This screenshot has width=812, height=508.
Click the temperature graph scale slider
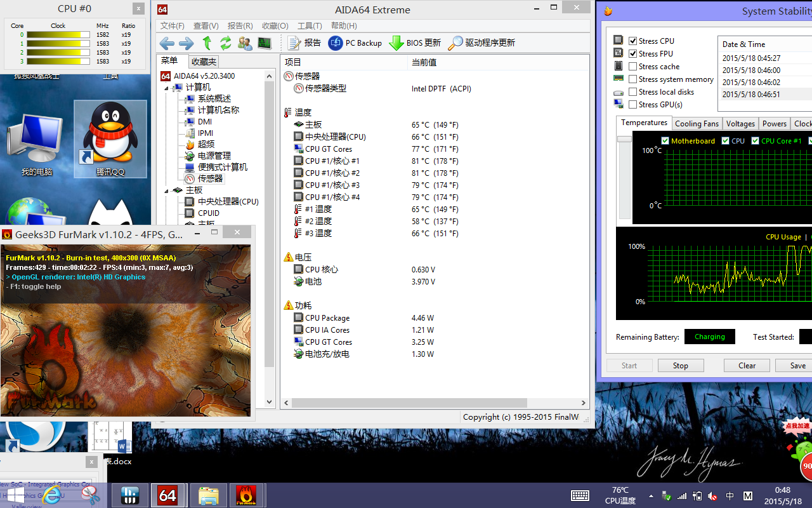(x=624, y=138)
